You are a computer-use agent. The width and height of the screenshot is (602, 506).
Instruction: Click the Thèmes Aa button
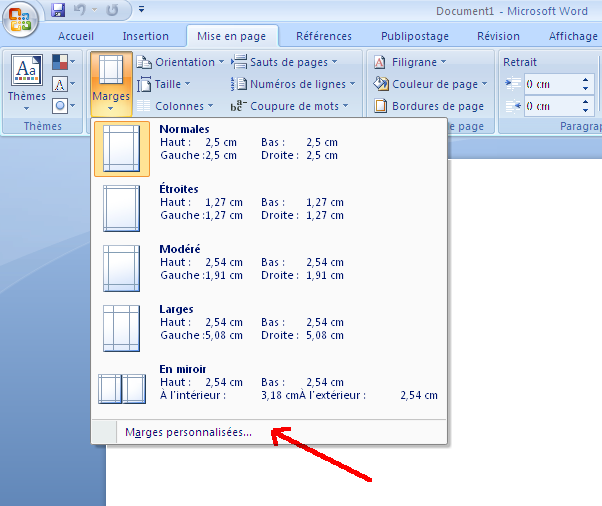coord(26,83)
